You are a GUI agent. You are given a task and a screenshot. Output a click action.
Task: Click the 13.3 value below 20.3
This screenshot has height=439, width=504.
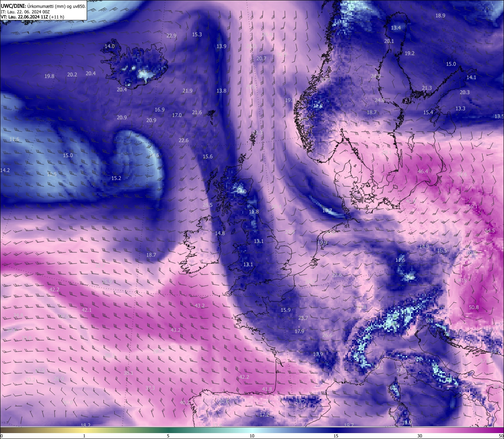coord(460,109)
